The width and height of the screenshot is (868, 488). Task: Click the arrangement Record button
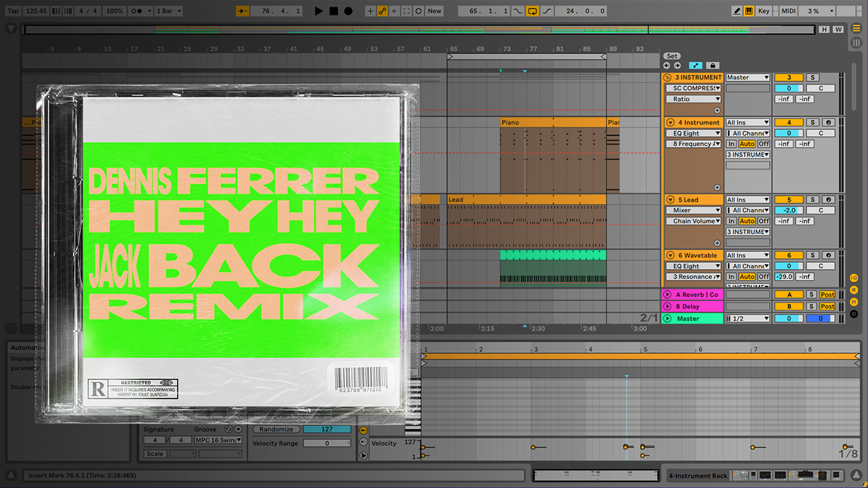349,11
